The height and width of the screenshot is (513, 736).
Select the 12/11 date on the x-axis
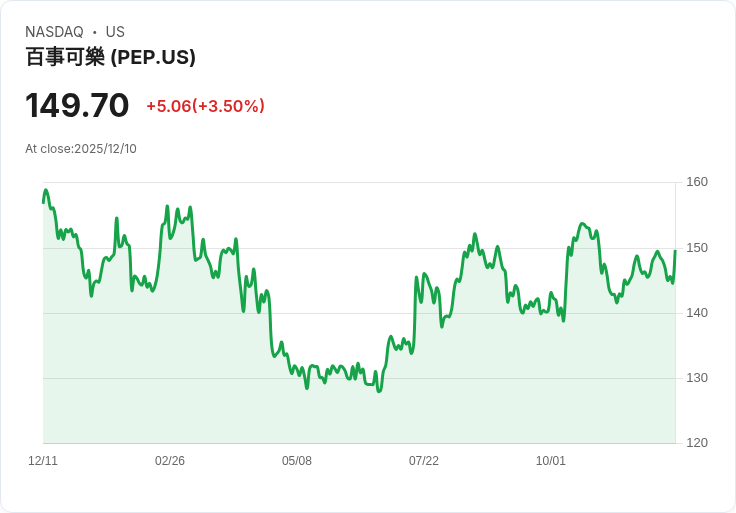43,461
